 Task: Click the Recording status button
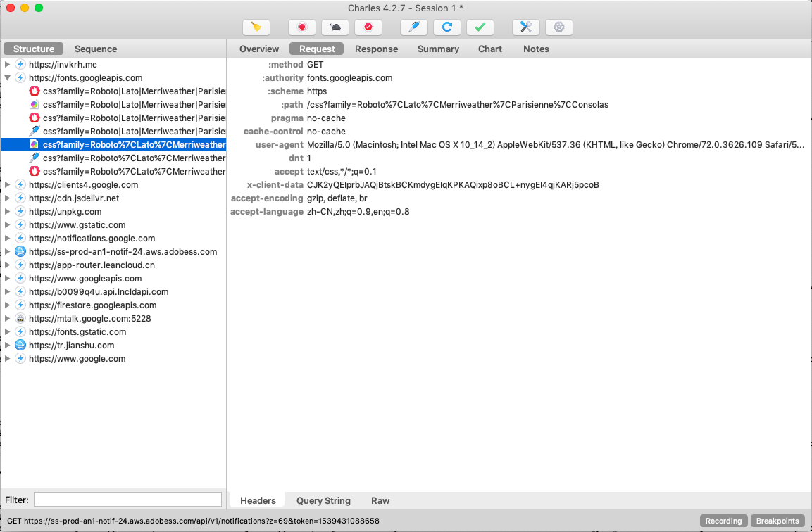(723, 521)
